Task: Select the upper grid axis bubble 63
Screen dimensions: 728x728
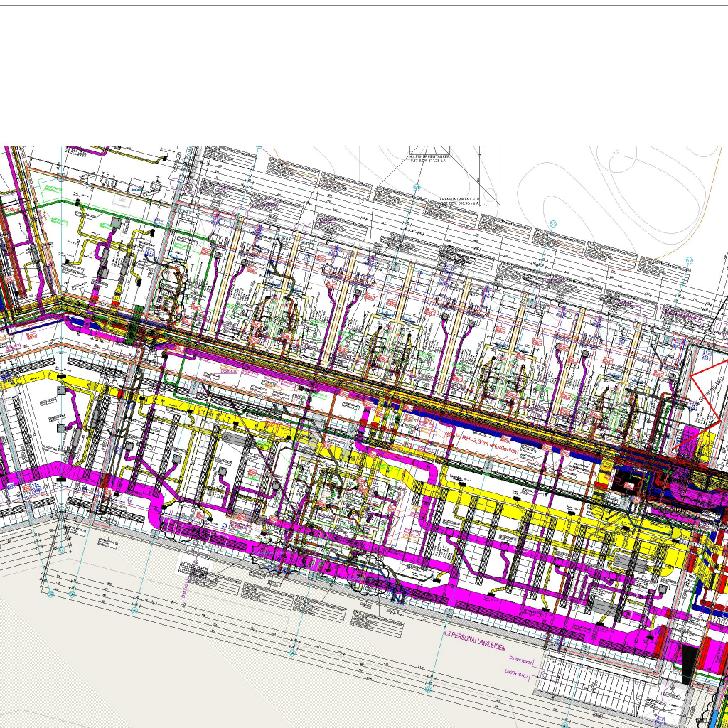Action: click(x=553, y=225)
